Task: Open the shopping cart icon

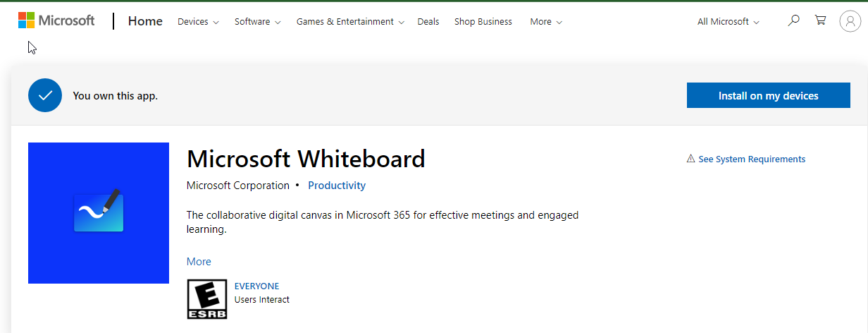Action: [820, 20]
